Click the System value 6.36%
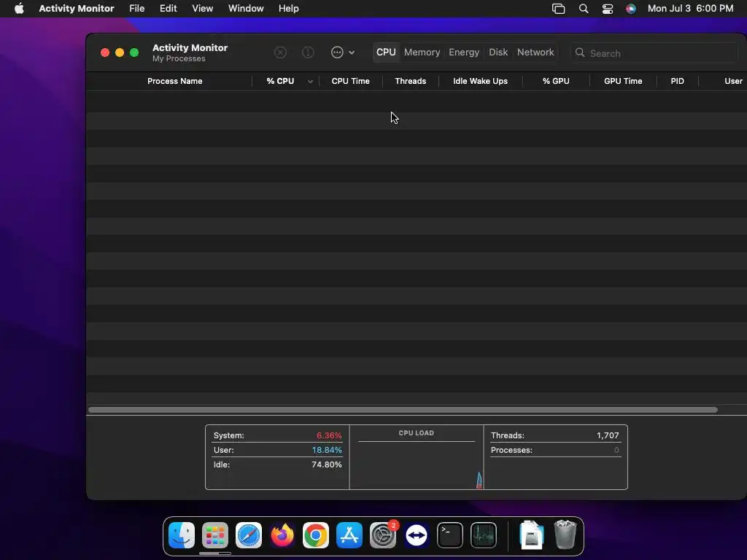747x560 pixels. (x=329, y=435)
